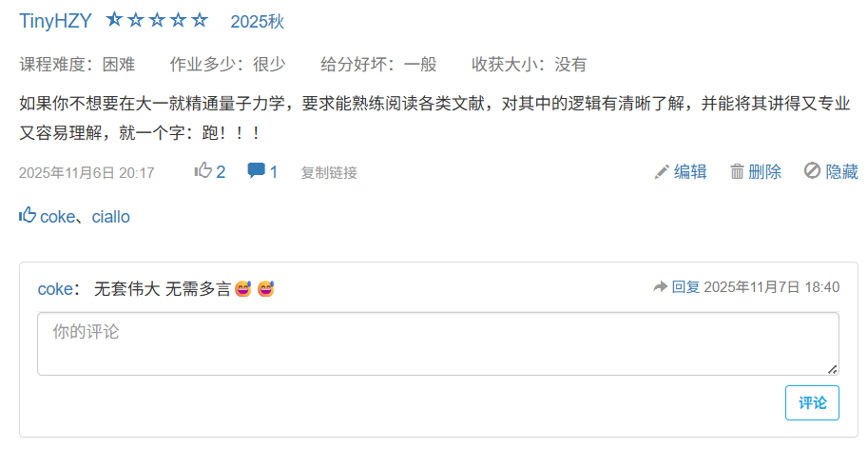
Task: Open the 2025秋 semester link
Action: [x=257, y=22]
